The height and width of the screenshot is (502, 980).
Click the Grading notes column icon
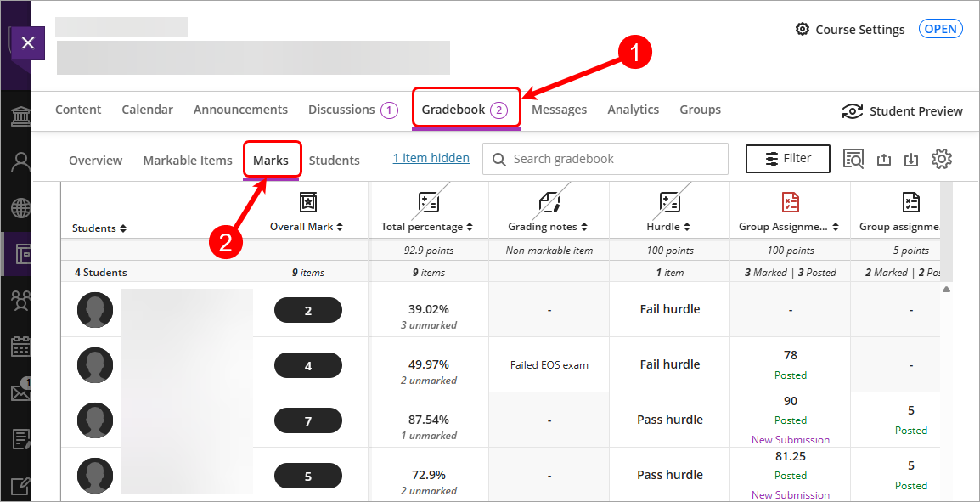click(x=549, y=202)
